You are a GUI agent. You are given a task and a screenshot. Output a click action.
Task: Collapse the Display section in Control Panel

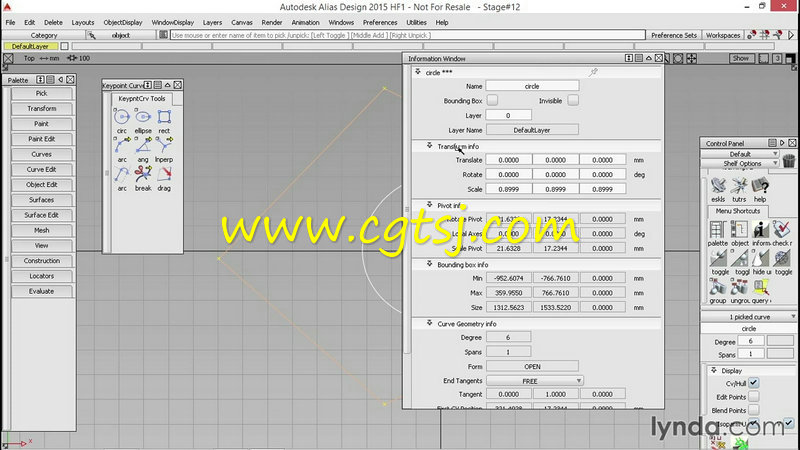[714, 370]
